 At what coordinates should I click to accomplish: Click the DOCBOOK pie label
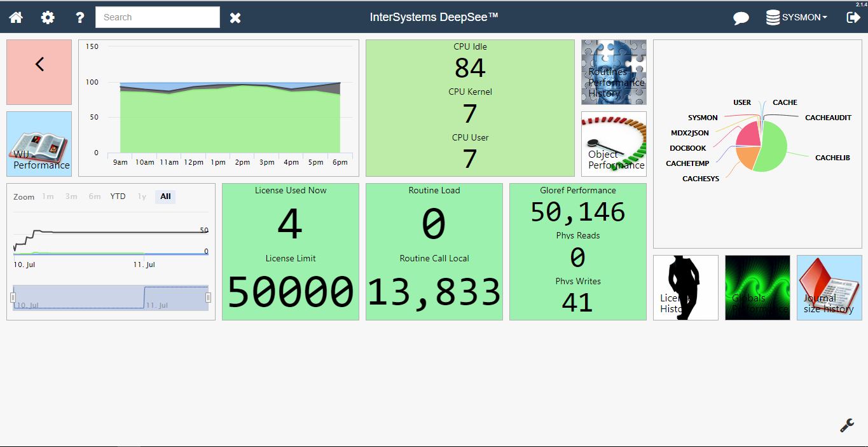688,148
